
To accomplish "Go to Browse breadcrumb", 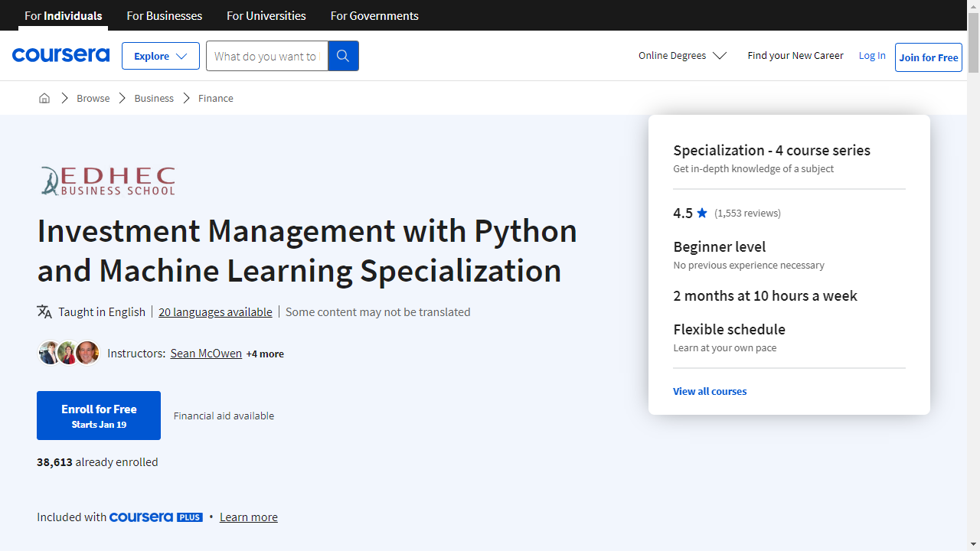I will pyautogui.click(x=93, y=98).
